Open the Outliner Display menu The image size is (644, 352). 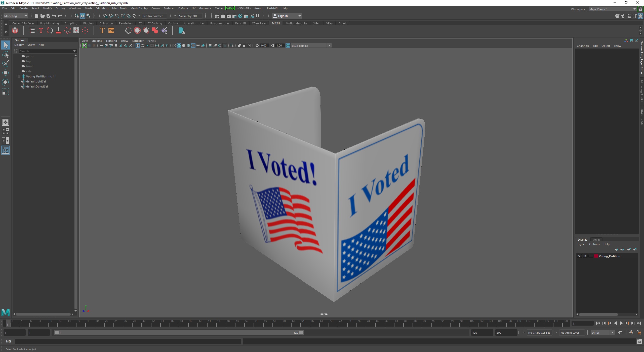(x=19, y=45)
